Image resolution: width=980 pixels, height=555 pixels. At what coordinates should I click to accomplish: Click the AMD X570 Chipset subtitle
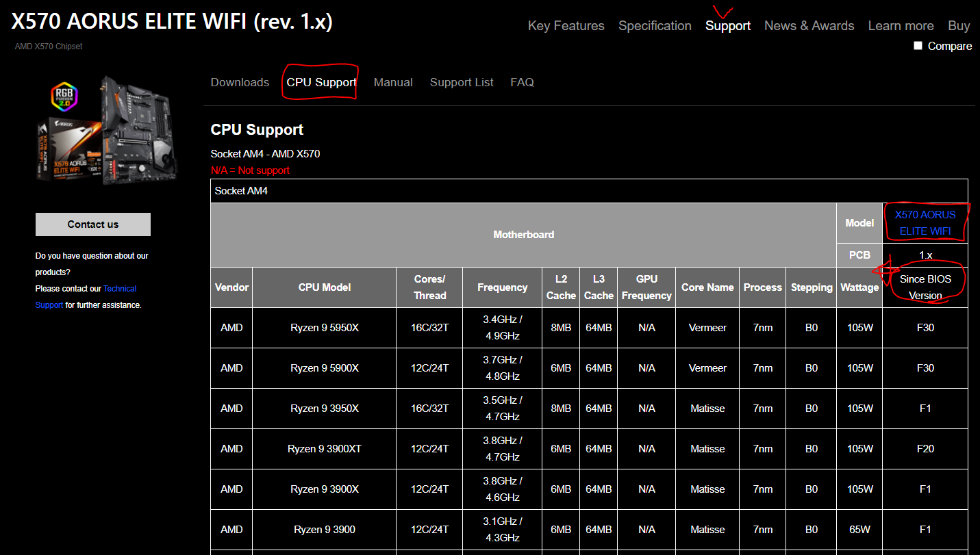pyautogui.click(x=49, y=47)
